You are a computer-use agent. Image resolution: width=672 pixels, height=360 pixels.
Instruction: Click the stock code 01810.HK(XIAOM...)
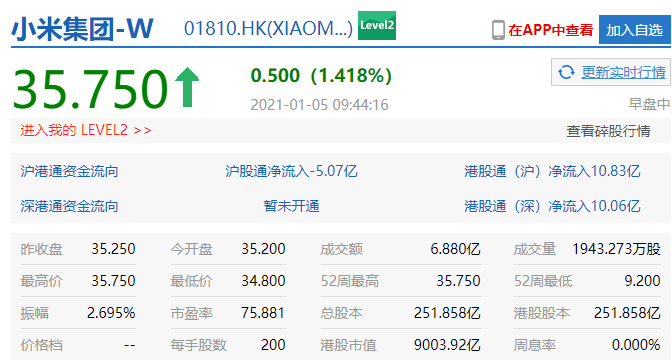tap(268, 29)
